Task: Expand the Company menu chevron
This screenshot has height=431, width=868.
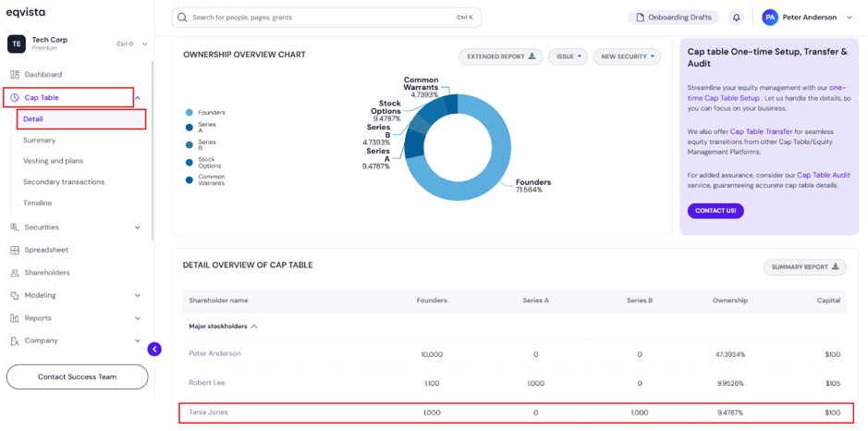Action: 138,340
